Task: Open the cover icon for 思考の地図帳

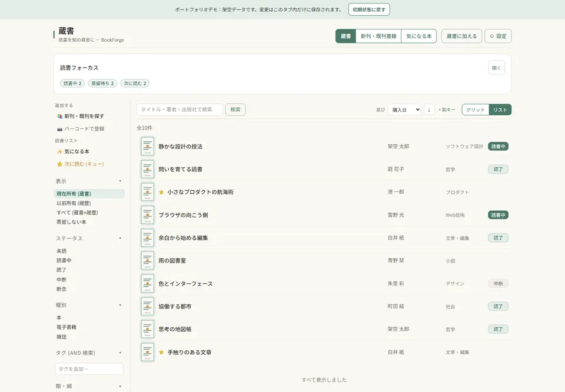Action: (x=147, y=329)
